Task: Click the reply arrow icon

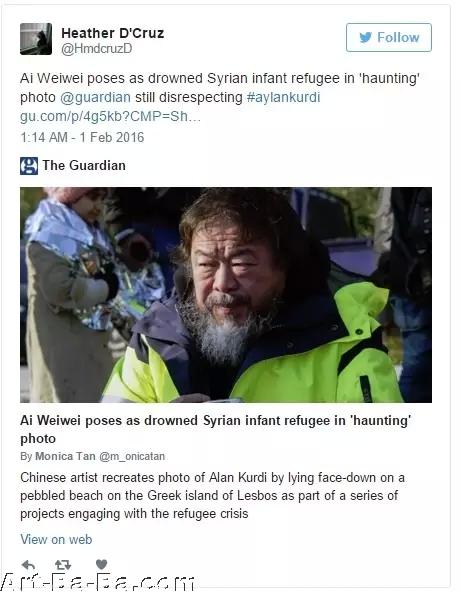Action: [x=28, y=565]
